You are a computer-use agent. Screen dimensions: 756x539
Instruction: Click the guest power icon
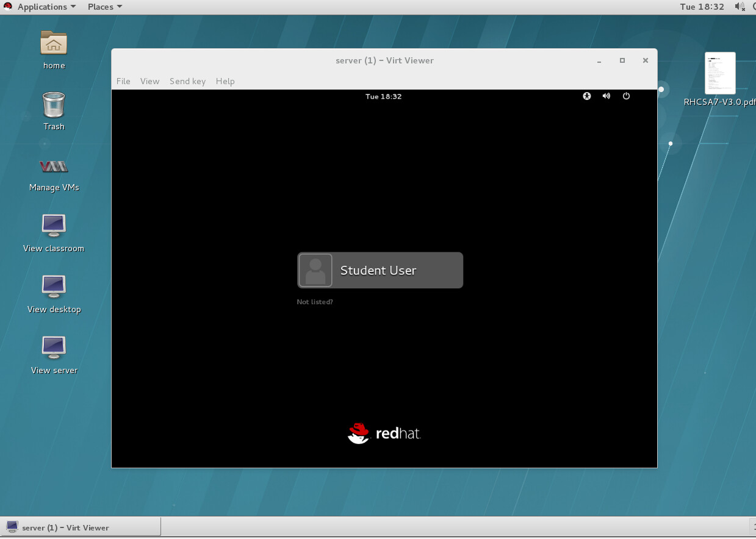[626, 96]
